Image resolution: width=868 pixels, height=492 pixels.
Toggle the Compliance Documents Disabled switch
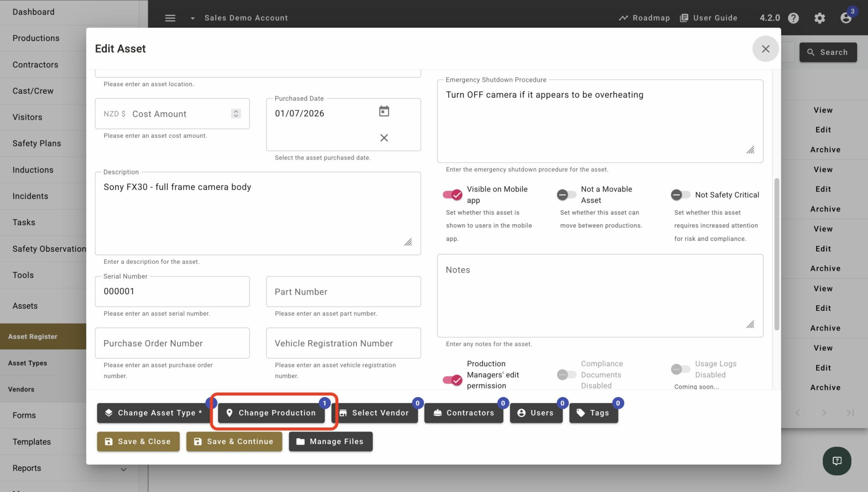566,375
